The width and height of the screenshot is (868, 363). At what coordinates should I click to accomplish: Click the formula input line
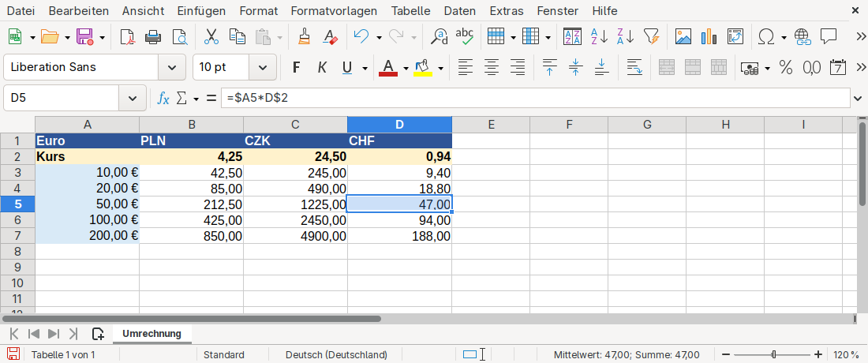point(535,98)
